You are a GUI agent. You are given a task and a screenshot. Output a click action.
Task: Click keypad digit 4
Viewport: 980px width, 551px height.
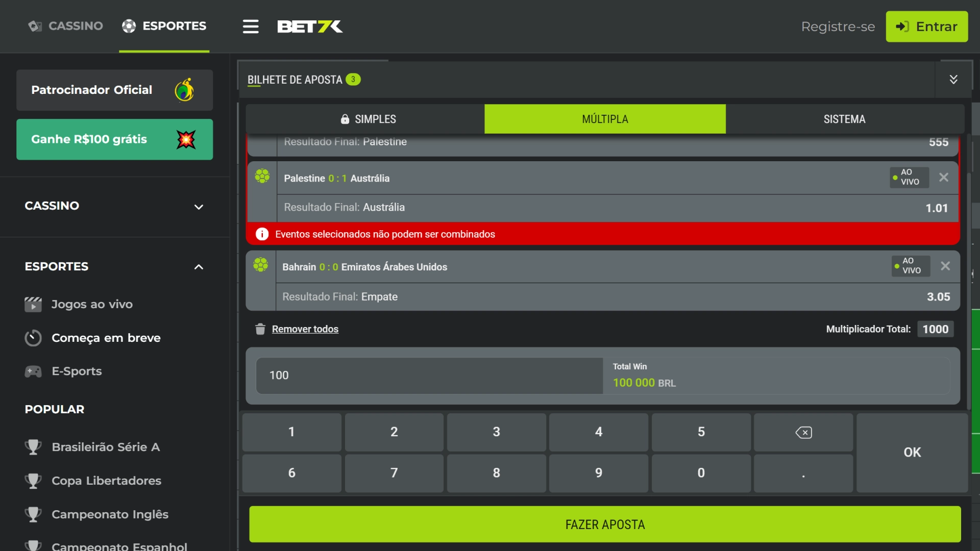click(599, 432)
